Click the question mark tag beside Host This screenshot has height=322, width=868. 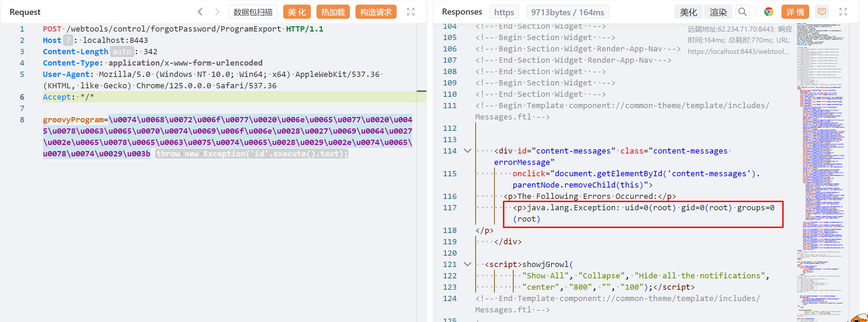pos(68,40)
